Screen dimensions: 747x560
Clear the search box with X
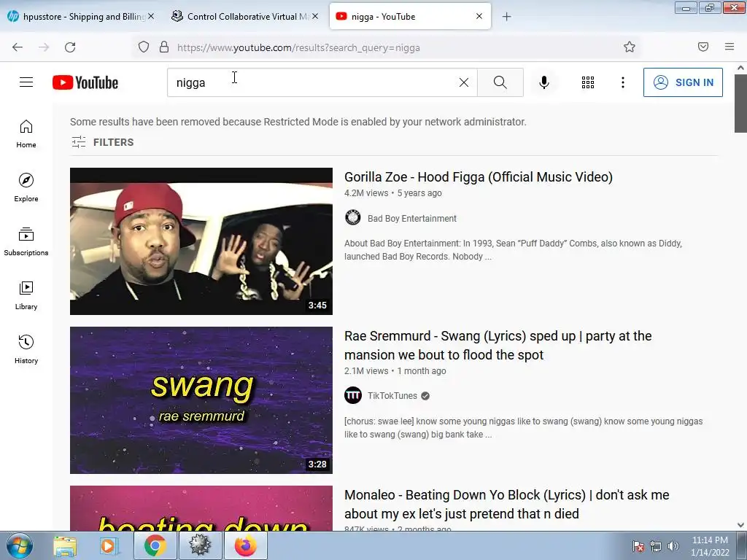click(x=463, y=82)
